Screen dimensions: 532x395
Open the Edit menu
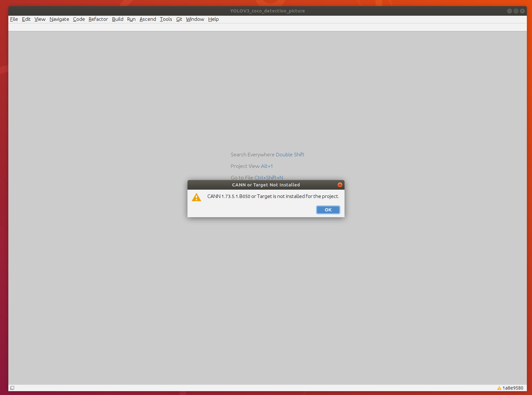click(26, 19)
